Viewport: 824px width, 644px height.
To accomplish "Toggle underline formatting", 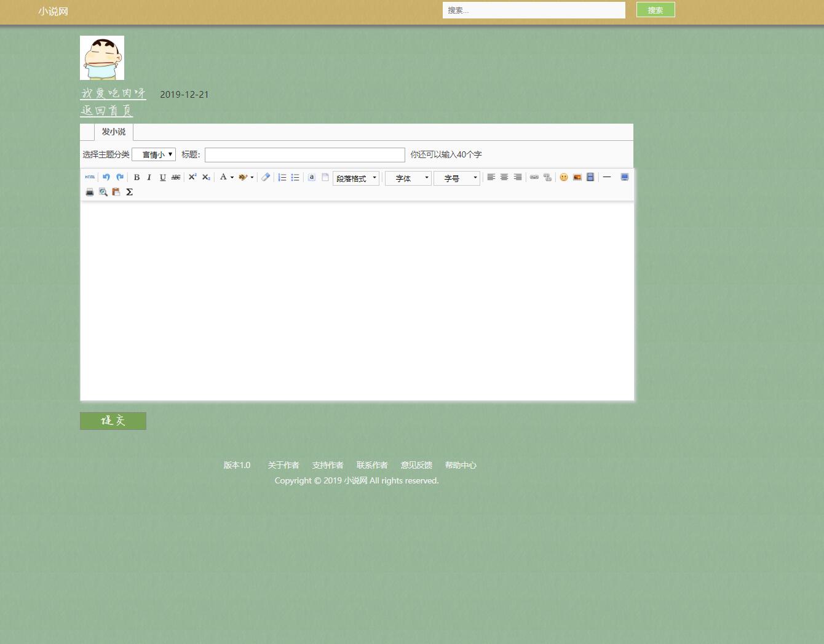I will (x=162, y=177).
